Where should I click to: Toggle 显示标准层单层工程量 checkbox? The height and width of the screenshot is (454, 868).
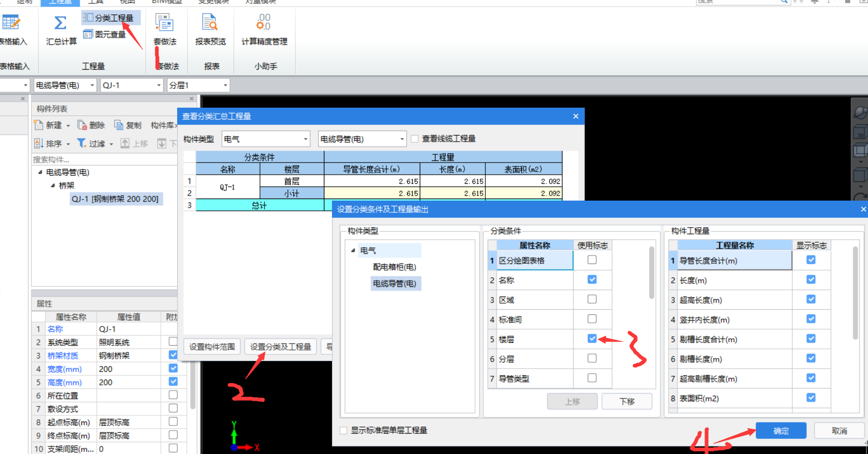click(344, 430)
